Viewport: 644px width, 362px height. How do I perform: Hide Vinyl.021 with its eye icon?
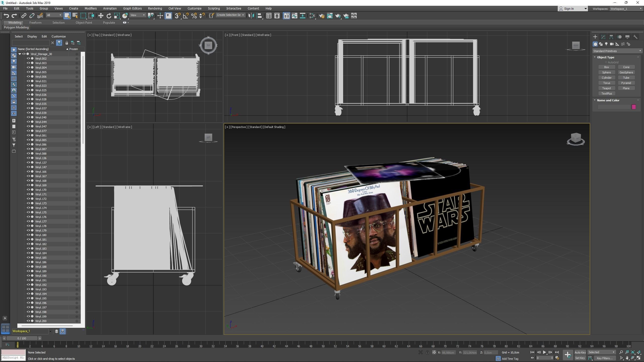pyautogui.click(x=28, y=81)
